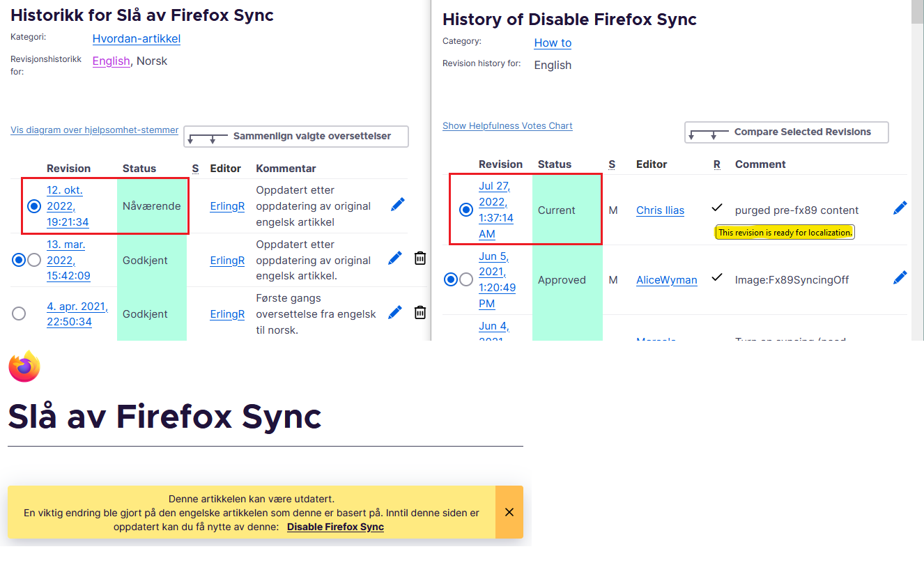Select right radio button for 13. mar. 2022

pos(34,260)
